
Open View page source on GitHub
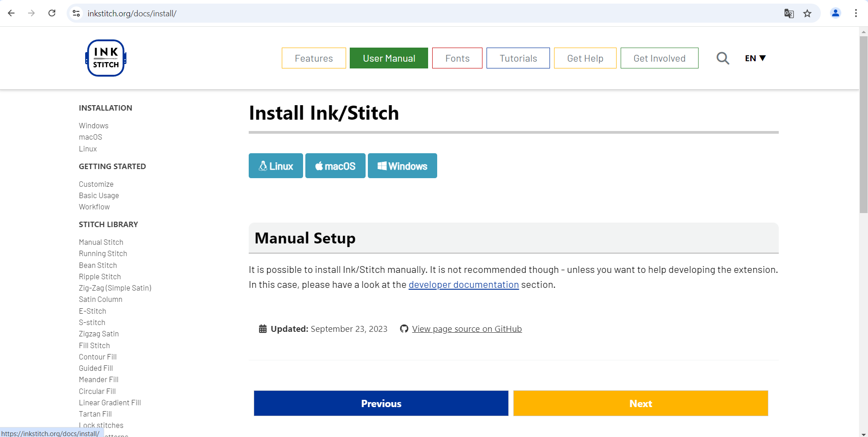[x=467, y=329]
